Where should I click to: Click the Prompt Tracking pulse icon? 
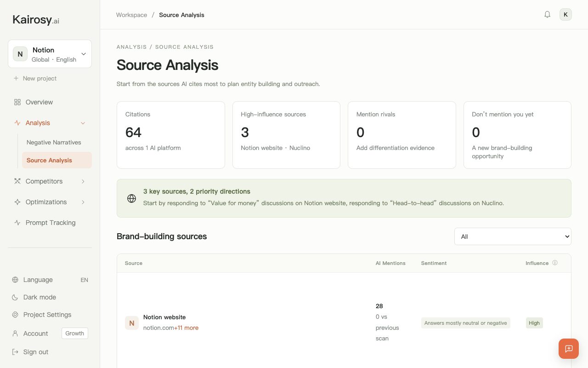pos(17,223)
